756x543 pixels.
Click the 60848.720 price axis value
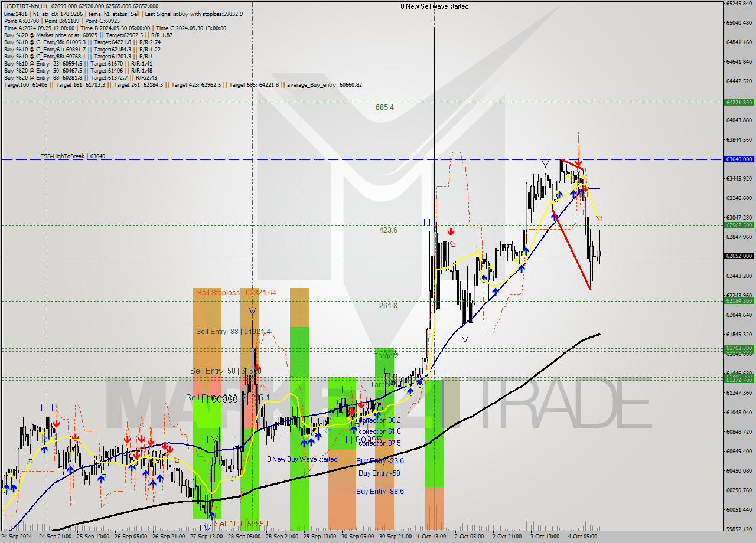(x=739, y=432)
